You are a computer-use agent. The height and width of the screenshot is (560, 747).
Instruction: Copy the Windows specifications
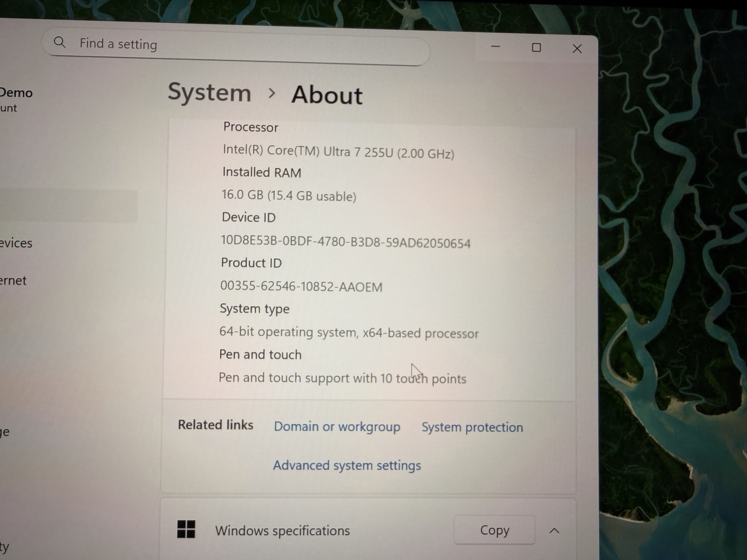494,530
